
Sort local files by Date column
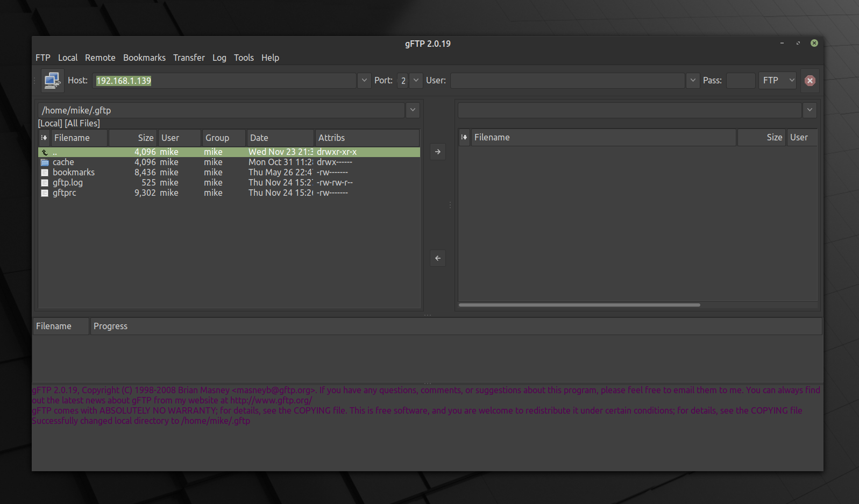[280, 138]
